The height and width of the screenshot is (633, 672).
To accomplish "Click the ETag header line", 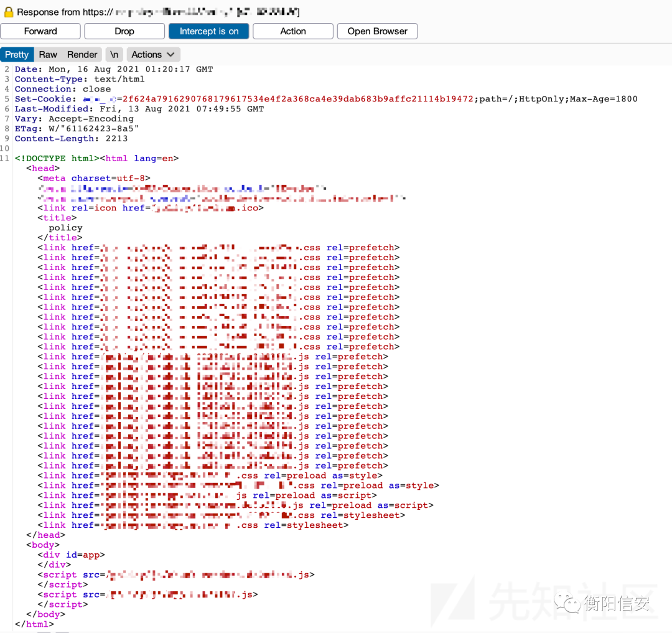I will click(x=77, y=129).
